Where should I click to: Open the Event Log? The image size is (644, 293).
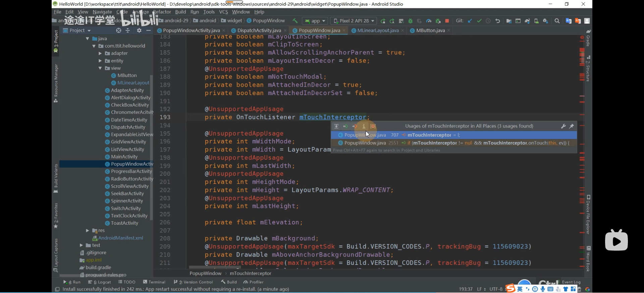(x=571, y=282)
